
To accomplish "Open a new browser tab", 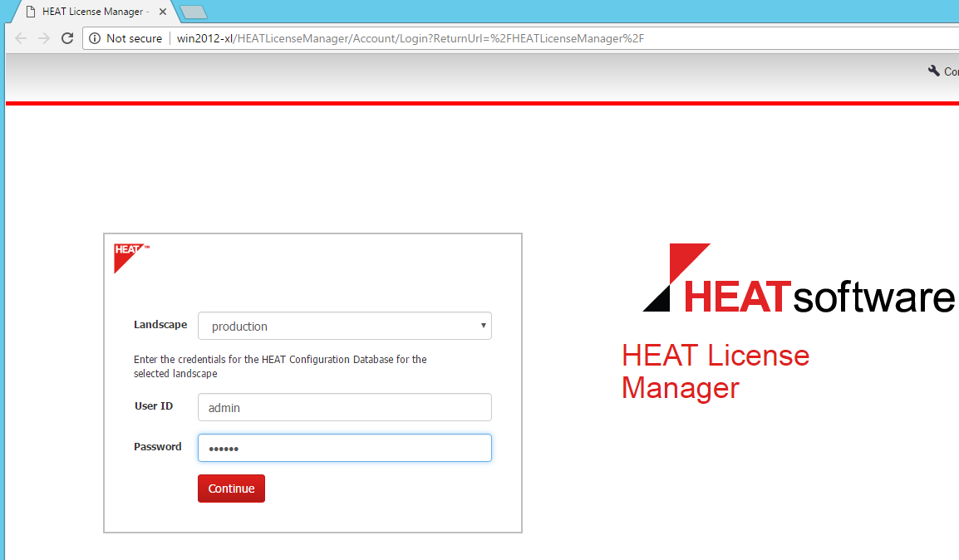I will [x=194, y=12].
